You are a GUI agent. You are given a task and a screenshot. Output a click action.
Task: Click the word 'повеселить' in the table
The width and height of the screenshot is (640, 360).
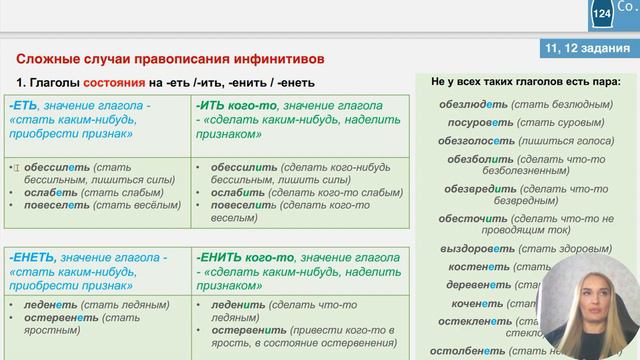click(x=244, y=205)
